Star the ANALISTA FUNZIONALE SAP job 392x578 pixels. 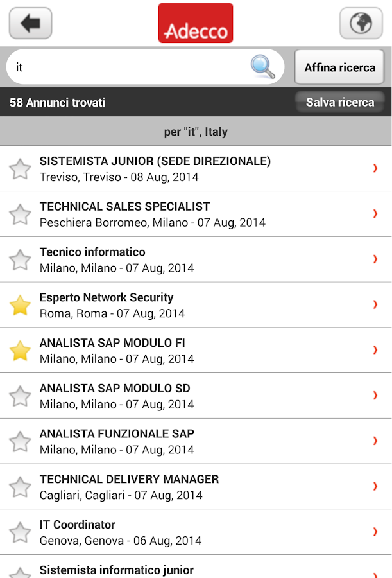(21, 442)
